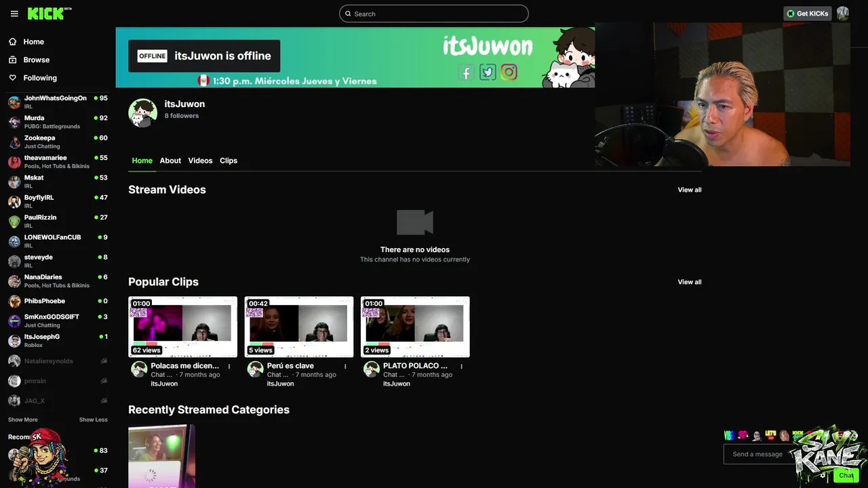
Task: Open options menu for PLATO POLACO clip
Action: [461, 367]
